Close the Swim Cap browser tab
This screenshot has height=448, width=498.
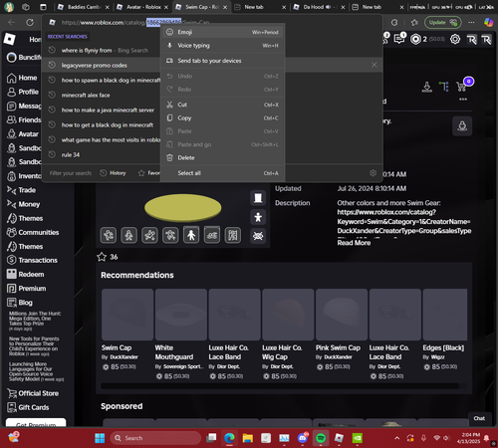click(225, 7)
